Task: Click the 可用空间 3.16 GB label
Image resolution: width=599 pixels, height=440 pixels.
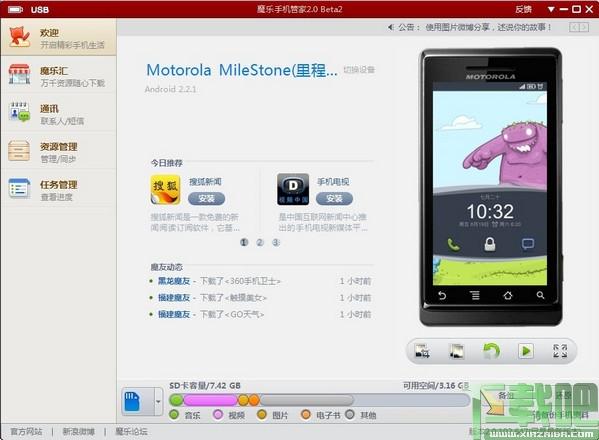Action: coord(436,386)
